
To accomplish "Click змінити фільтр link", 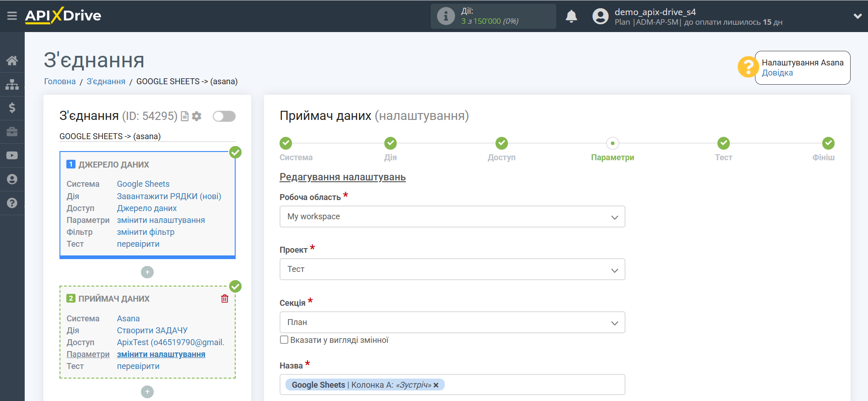I will click(x=146, y=232).
